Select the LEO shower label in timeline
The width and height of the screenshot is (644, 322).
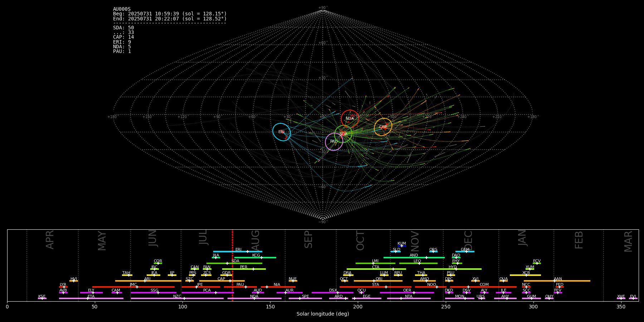(x=418, y=261)
